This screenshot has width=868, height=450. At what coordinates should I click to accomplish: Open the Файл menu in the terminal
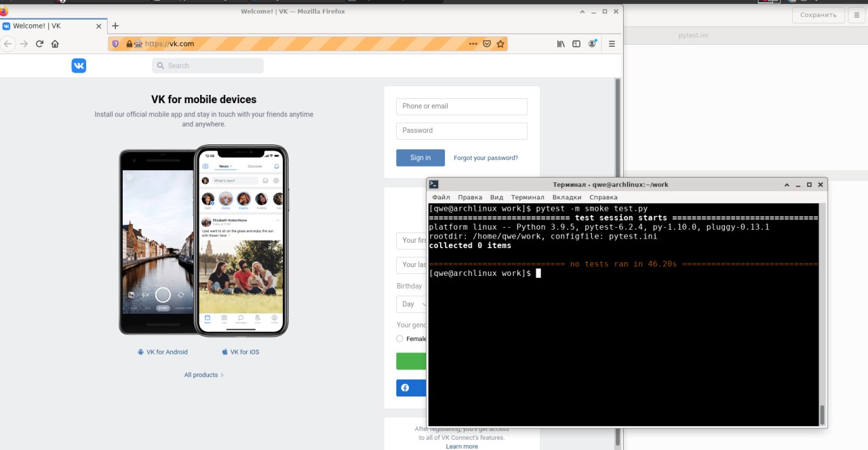pos(441,197)
